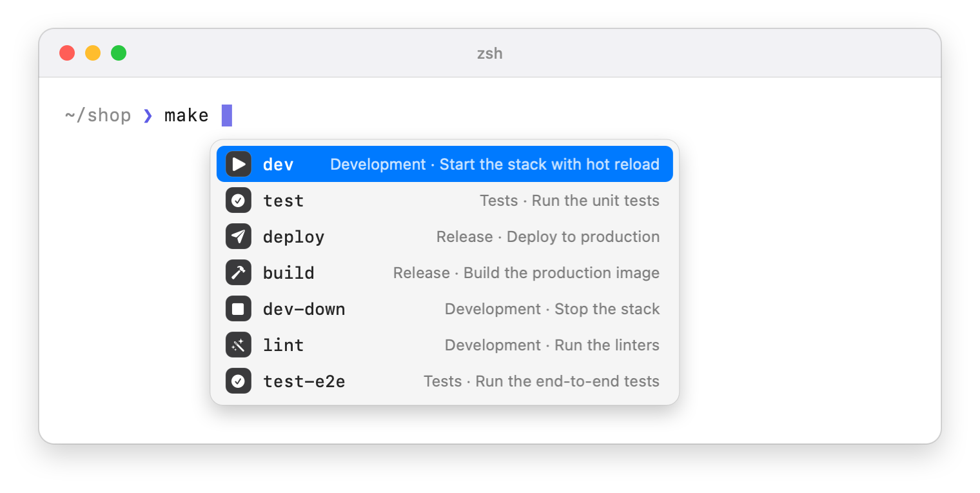The width and height of the screenshot is (980, 493).
Task: Choose the test target name
Action: (x=284, y=201)
